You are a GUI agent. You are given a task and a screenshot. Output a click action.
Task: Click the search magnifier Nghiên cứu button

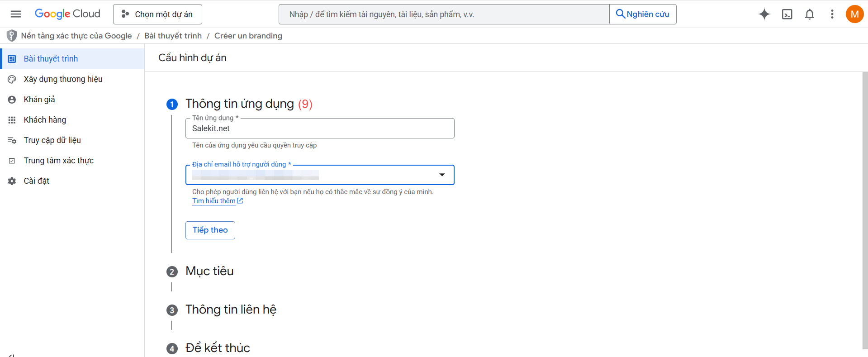pyautogui.click(x=643, y=14)
